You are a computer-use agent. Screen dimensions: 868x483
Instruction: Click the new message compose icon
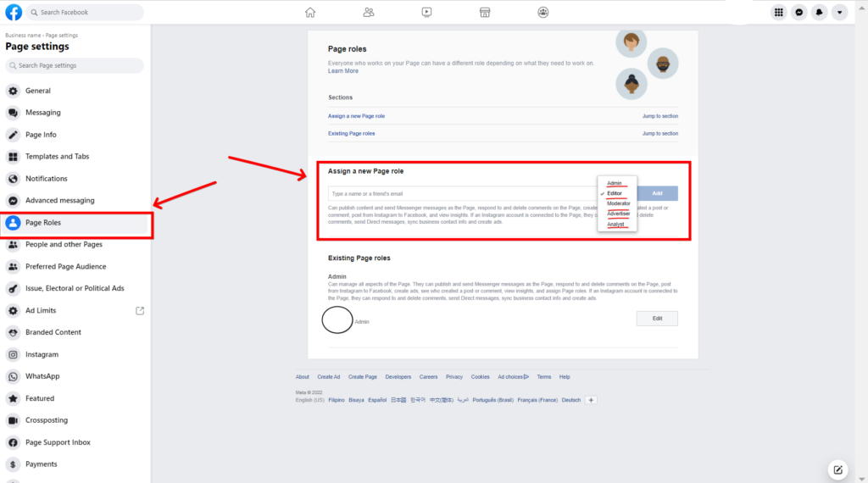coord(838,469)
